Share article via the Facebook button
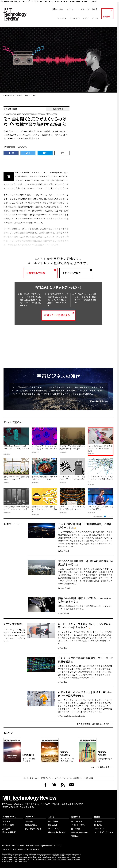Screen dimensions: 119x868 tap(11, 153)
